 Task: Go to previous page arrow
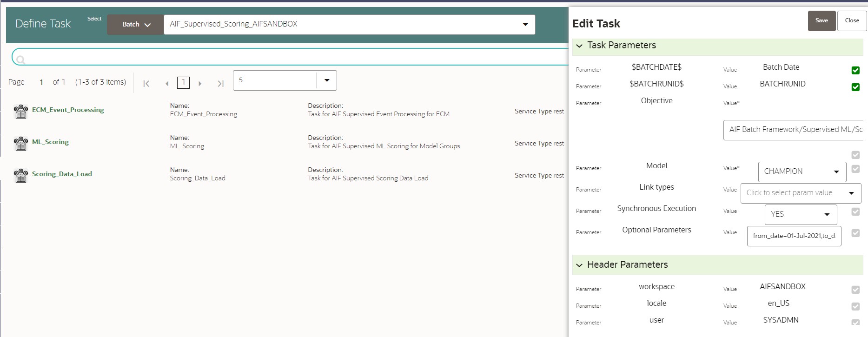tap(167, 84)
